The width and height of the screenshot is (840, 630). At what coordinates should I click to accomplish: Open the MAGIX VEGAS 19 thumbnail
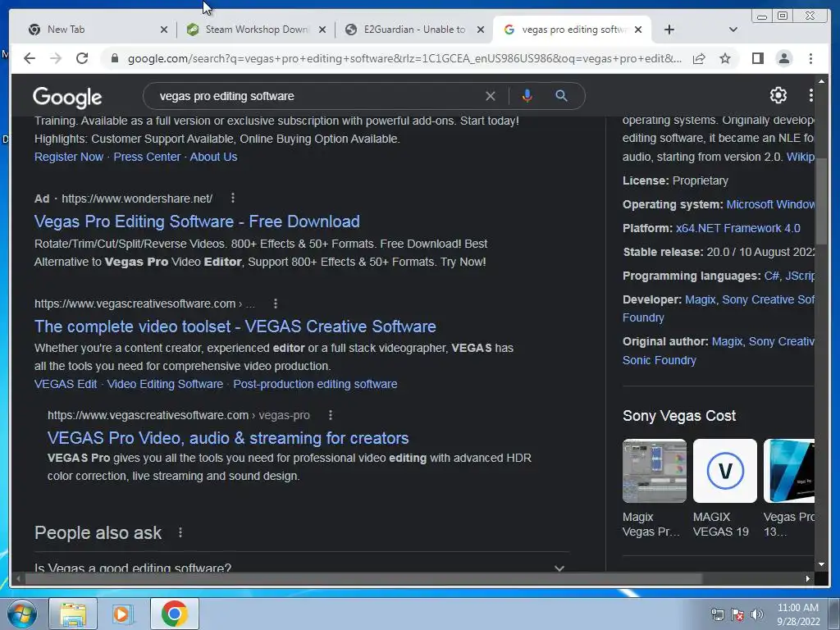(725, 471)
